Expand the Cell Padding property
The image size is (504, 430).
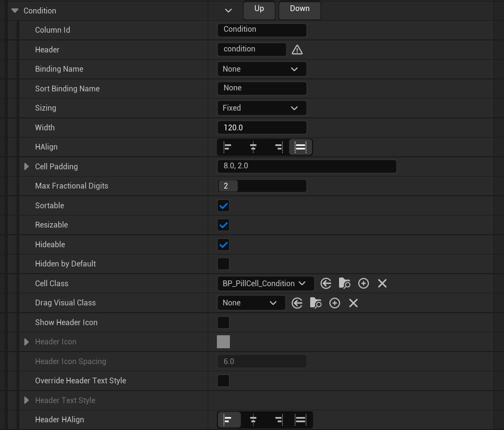pyautogui.click(x=26, y=166)
